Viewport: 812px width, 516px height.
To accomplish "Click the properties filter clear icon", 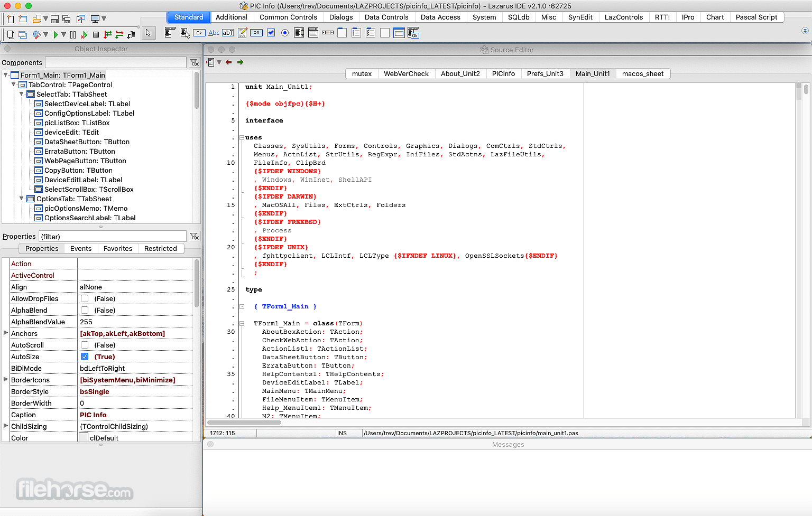I will tap(195, 236).
